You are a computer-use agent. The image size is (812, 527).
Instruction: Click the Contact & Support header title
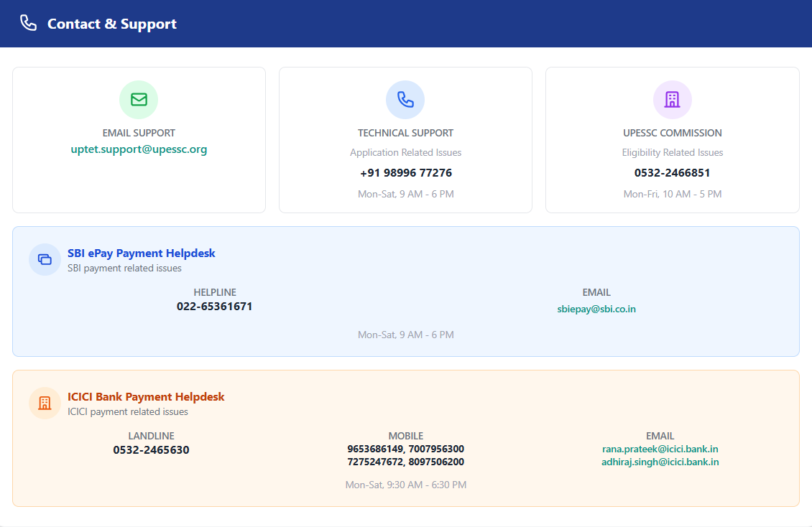pos(111,24)
